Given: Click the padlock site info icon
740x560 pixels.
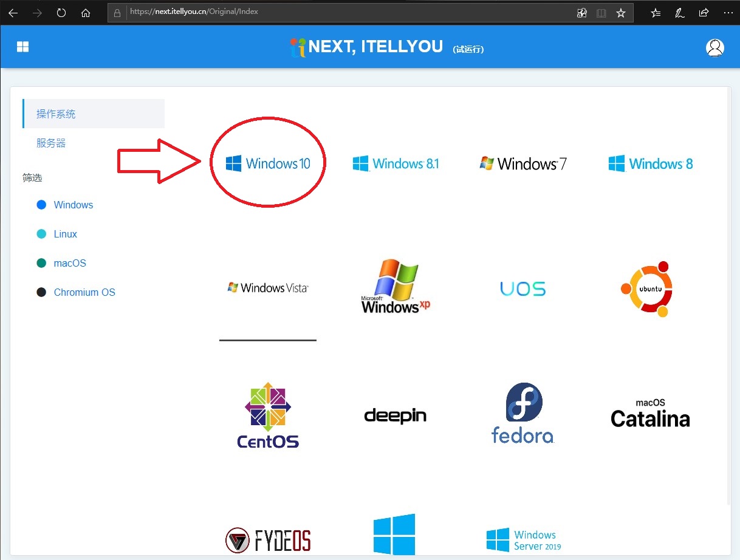Looking at the screenshot, I should click(118, 12).
